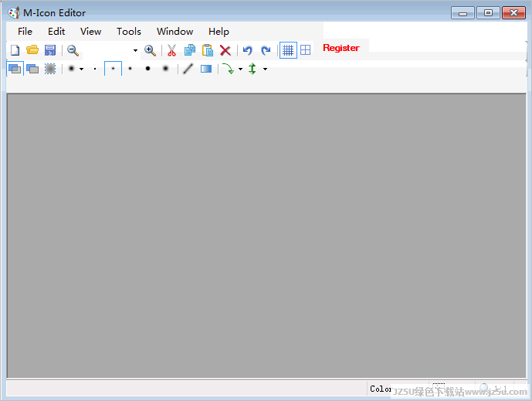This screenshot has width=532, height=401.
Task: Select the third brush size dot
Action: [130, 69]
